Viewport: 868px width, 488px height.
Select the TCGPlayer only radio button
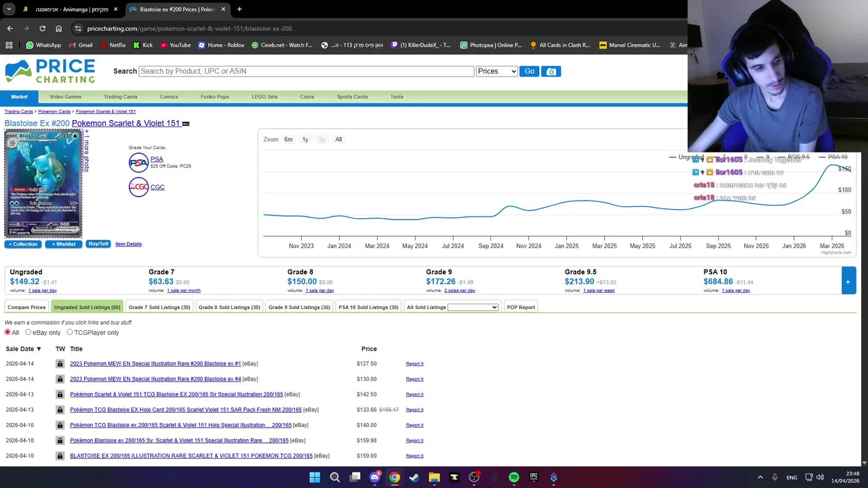click(x=69, y=332)
